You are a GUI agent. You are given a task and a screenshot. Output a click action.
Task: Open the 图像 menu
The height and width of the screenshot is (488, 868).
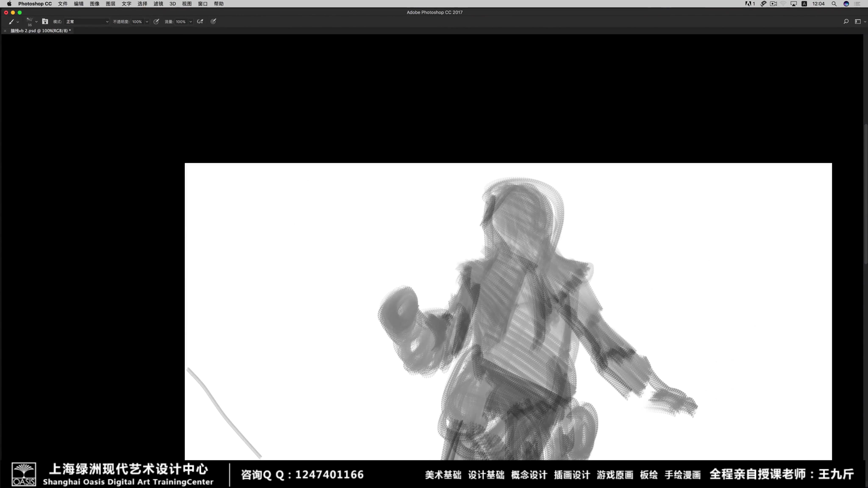[x=95, y=4]
